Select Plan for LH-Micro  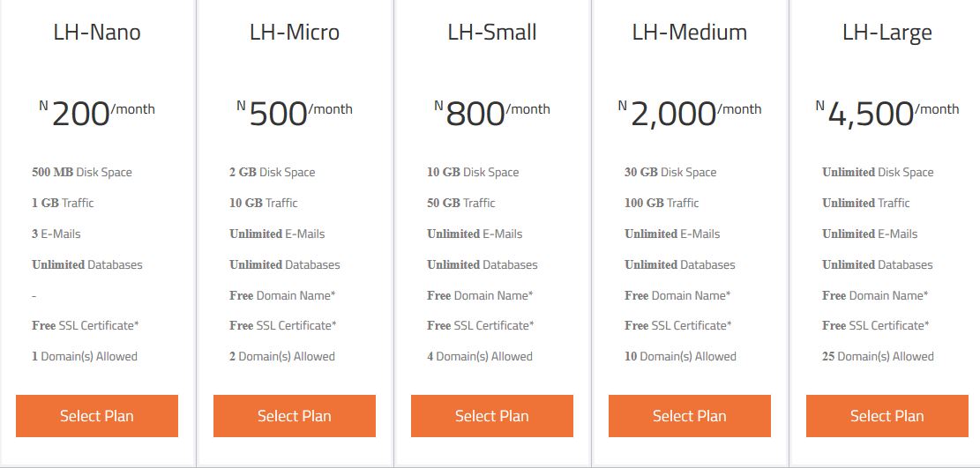pos(295,415)
